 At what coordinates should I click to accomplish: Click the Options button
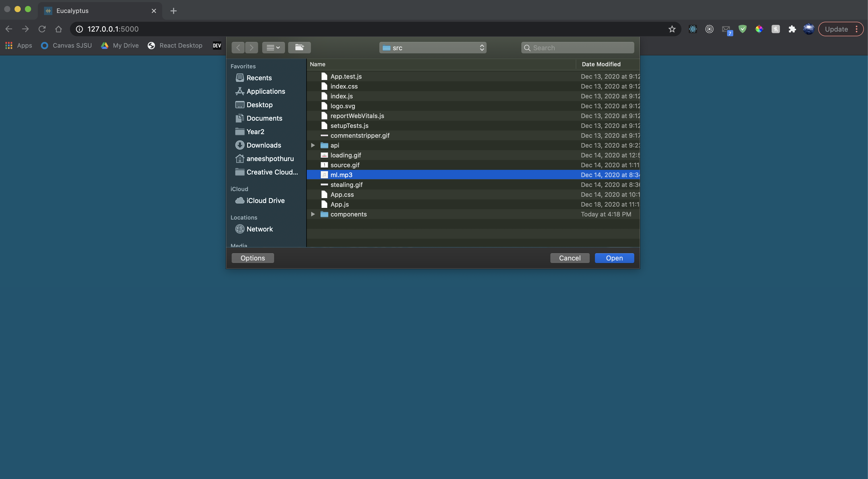click(252, 258)
